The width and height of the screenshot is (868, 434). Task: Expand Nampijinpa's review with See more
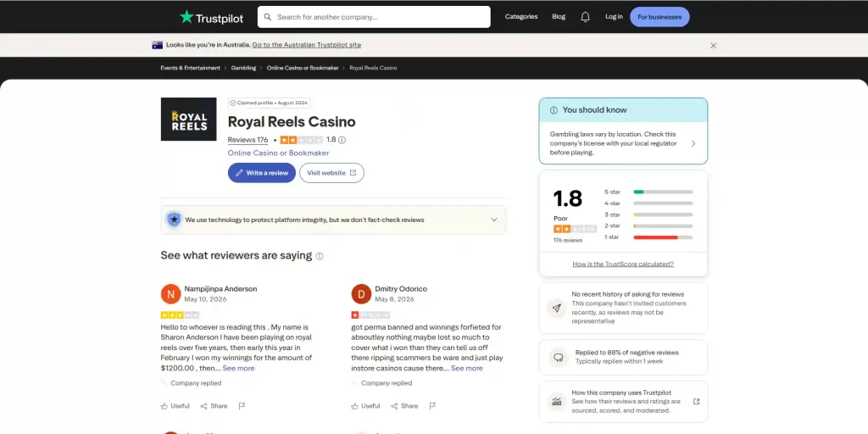[238, 368]
